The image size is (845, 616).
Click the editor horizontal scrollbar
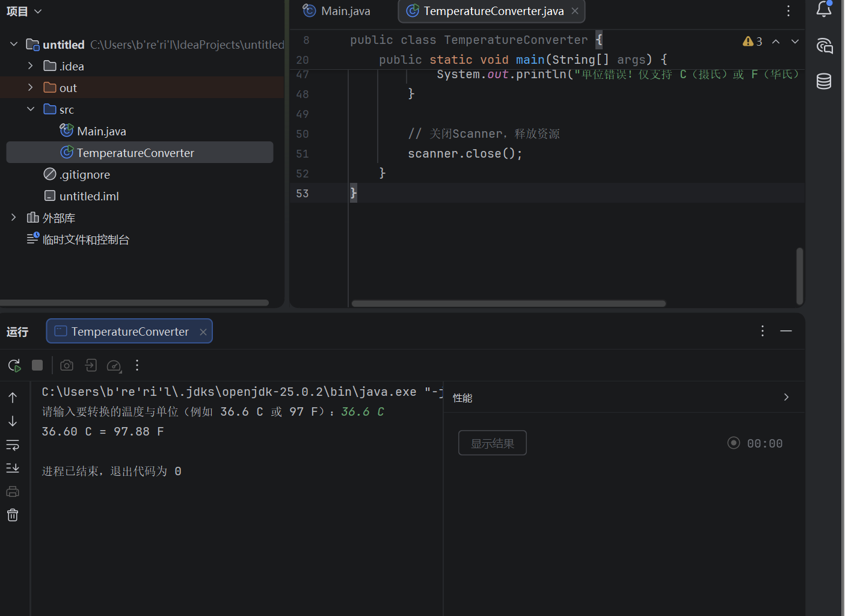pos(508,304)
